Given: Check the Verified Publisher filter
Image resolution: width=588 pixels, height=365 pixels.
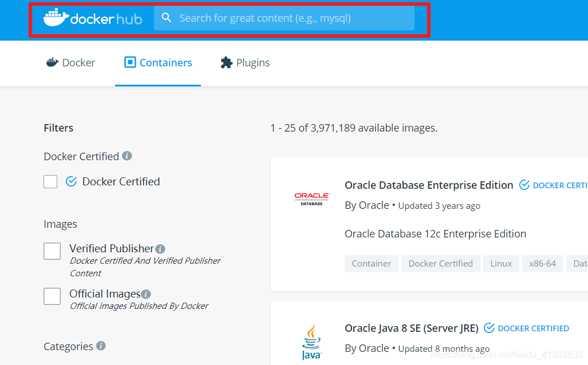Looking at the screenshot, I should (x=52, y=251).
